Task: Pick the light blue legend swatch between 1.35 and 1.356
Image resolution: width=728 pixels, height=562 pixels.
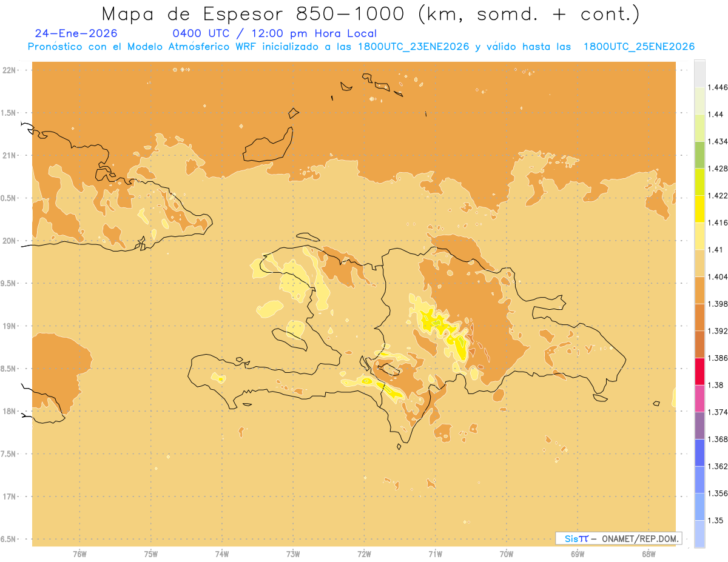Action: 699,507
